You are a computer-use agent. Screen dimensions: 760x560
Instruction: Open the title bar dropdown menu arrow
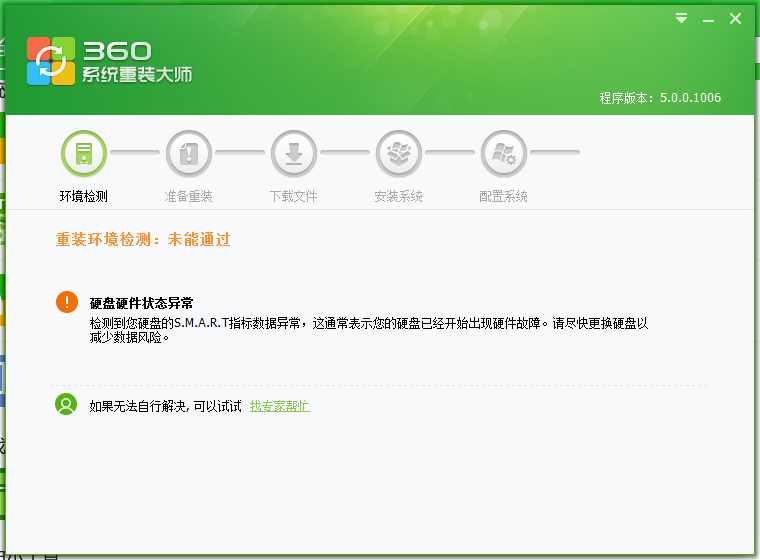[x=681, y=18]
